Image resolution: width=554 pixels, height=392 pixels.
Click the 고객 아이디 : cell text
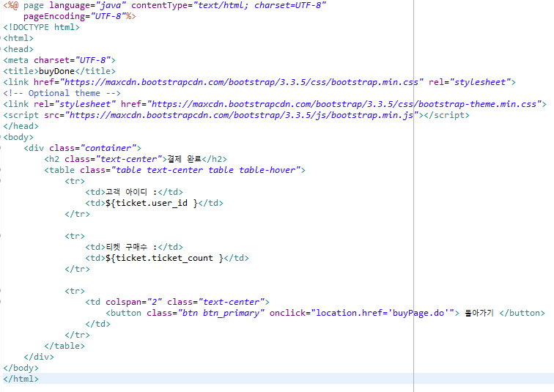pyautogui.click(x=131, y=192)
